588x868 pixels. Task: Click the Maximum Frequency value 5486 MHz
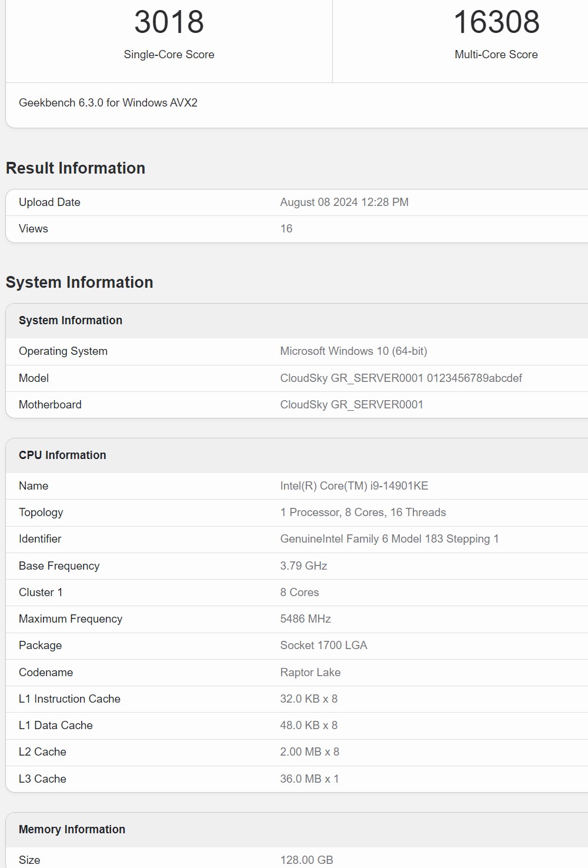tap(305, 619)
